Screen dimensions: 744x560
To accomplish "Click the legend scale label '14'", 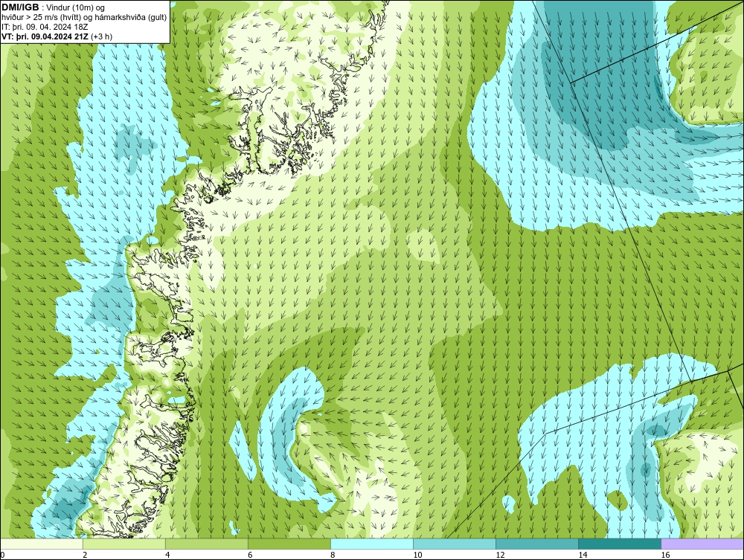I will (583, 555).
